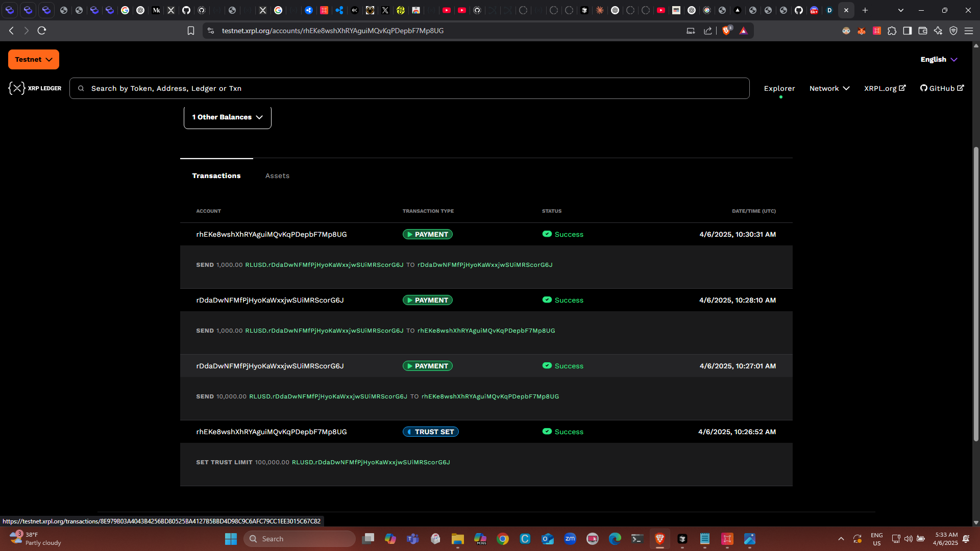Open Chrome from the Windows taskbar
Viewport: 980px width, 551px height.
click(x=503, y=539)
